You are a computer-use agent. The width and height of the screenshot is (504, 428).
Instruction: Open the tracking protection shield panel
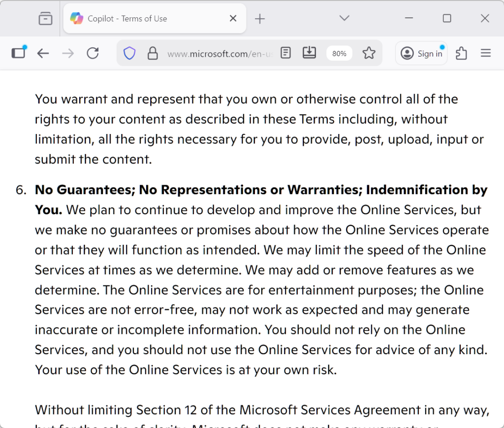click(x=129, y=53)
